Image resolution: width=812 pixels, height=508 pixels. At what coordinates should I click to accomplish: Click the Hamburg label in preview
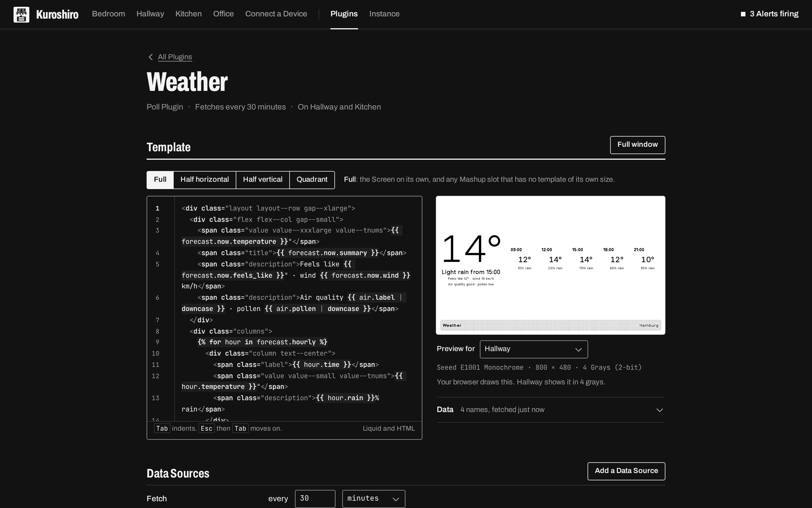[x=648, y=325]
